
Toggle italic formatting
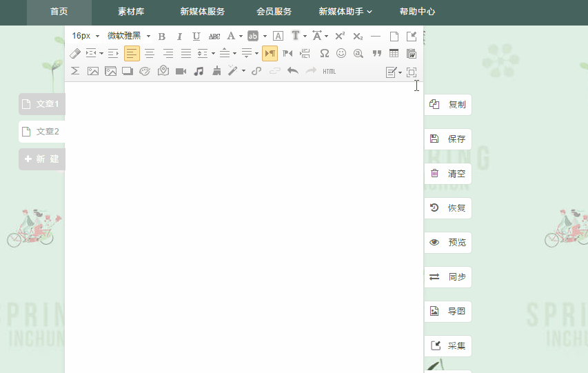point(179,37)
